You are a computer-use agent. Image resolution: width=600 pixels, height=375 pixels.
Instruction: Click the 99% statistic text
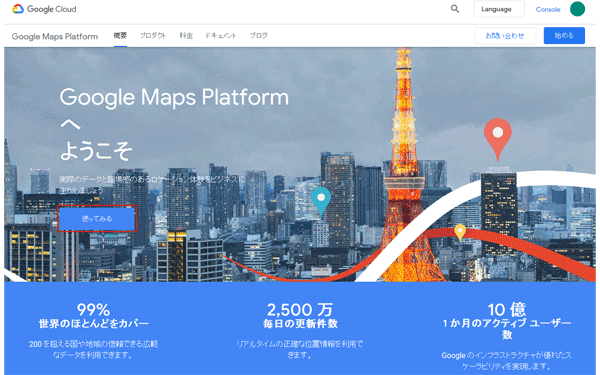[93, 309]
